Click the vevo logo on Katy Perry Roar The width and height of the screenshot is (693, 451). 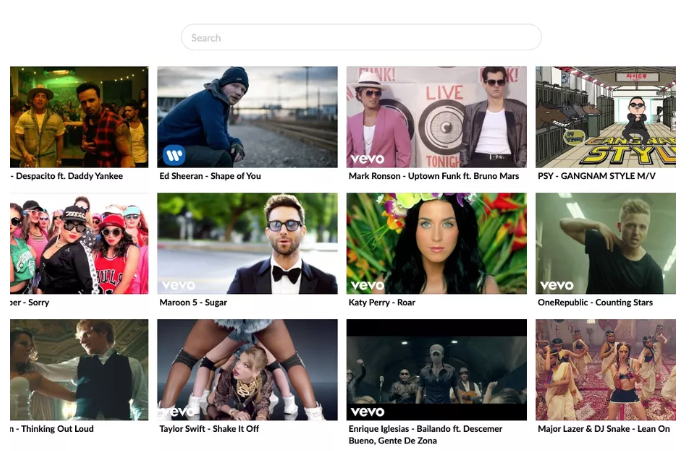[x=367, y=285]
